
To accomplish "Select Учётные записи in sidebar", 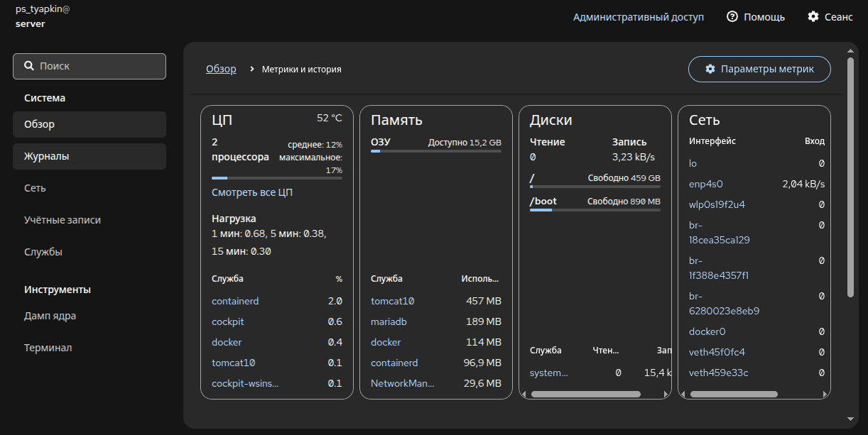I will pyautogui.click(x=63, y=220).
